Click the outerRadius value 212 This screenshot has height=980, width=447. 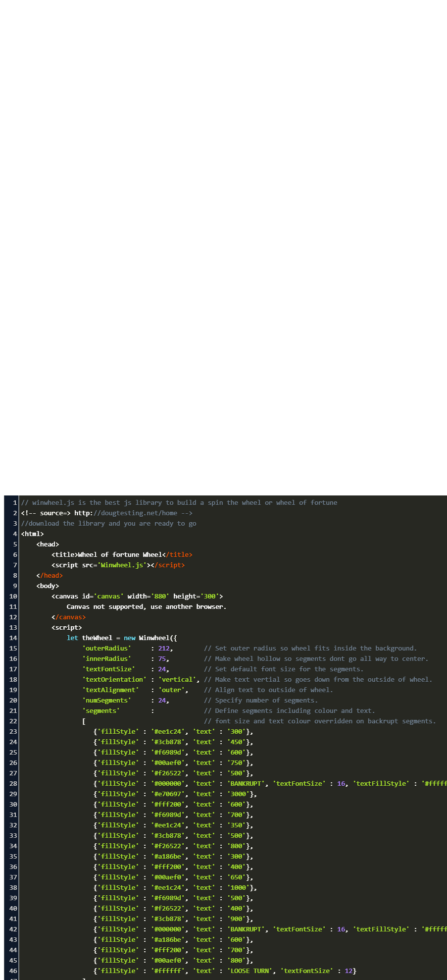coord(164,648)
